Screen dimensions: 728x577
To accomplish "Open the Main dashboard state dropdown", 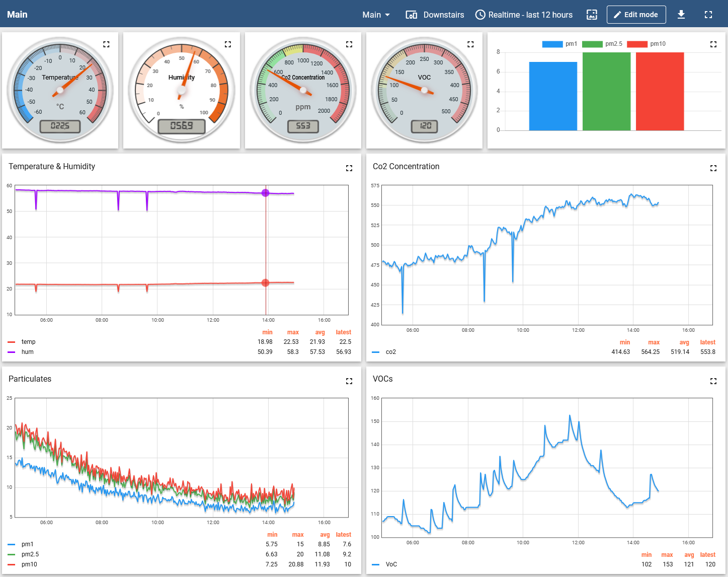I will click(x=376, y=15).
